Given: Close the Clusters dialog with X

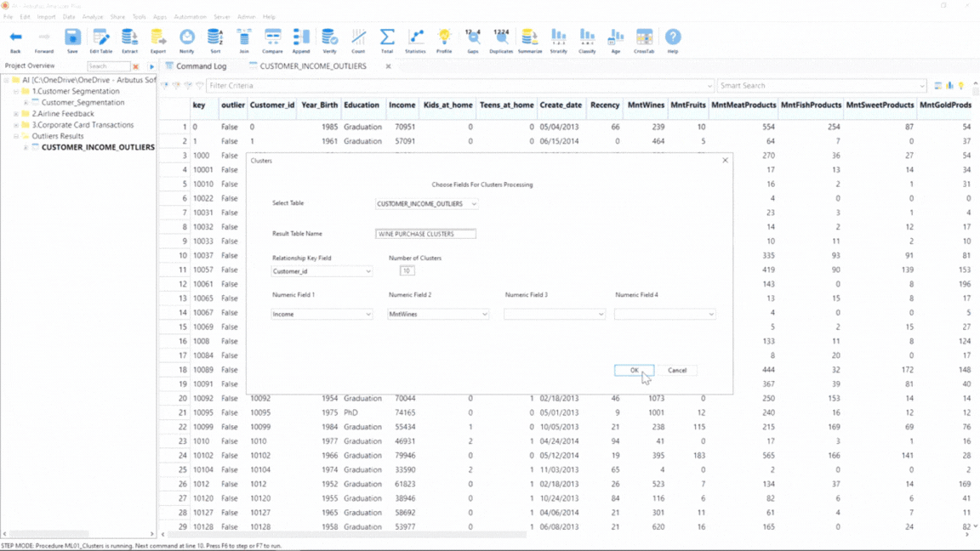Looking at the screenshot, I should tap(725, 161).
